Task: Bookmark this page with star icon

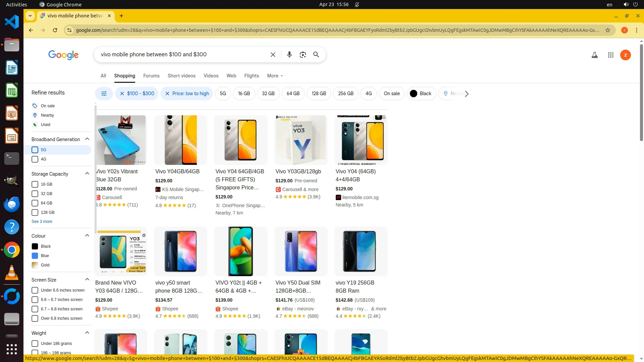Action: (x=607, y=30)
